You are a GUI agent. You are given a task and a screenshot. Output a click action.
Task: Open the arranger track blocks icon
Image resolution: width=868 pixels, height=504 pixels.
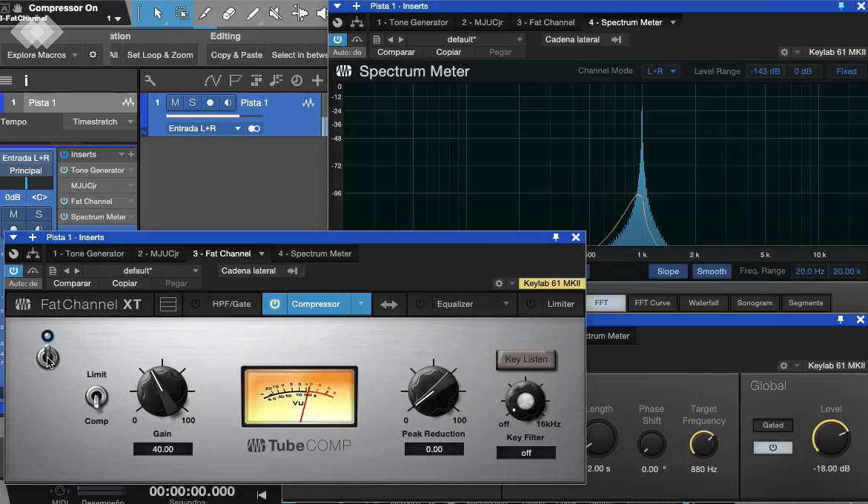click(x=256, y=81)
